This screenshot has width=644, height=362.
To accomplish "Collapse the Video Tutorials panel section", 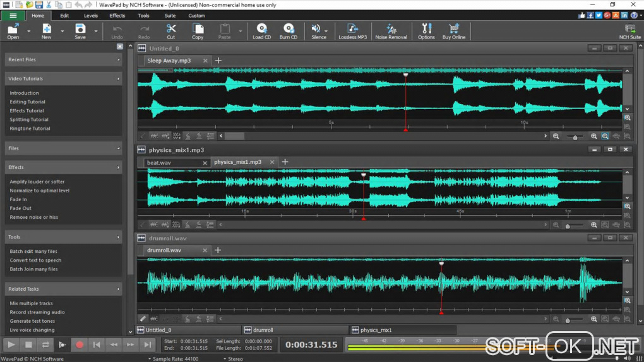I will click(x=119, y=79).
